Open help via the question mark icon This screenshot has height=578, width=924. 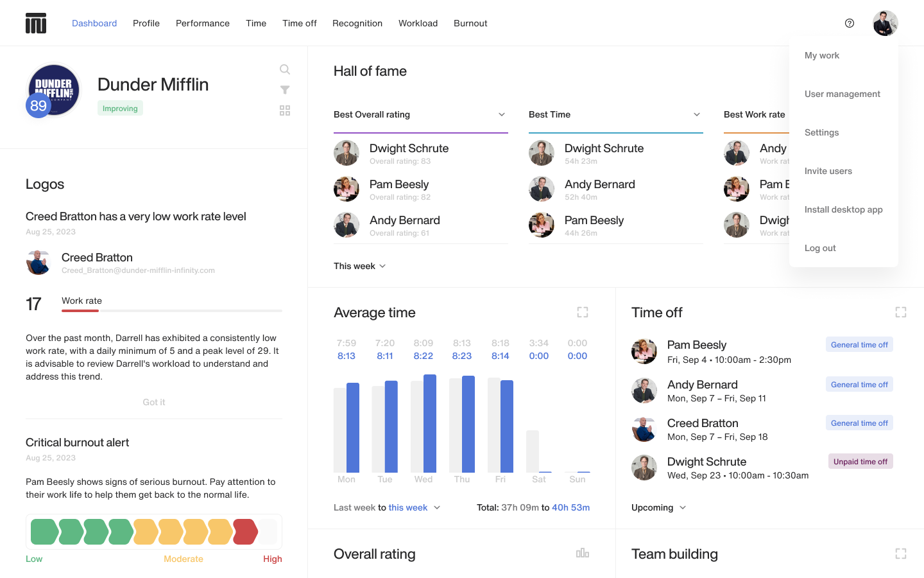click(x=849, y=23)
